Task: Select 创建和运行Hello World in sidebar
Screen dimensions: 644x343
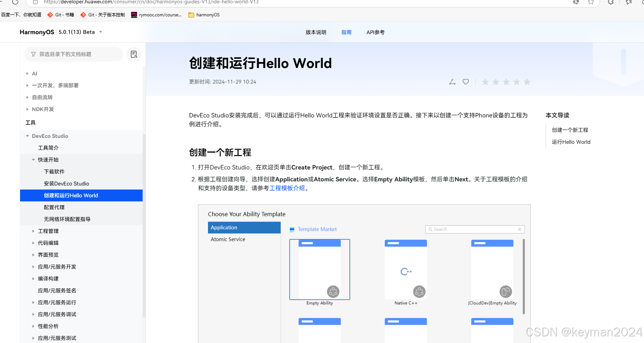Action: 81,195
